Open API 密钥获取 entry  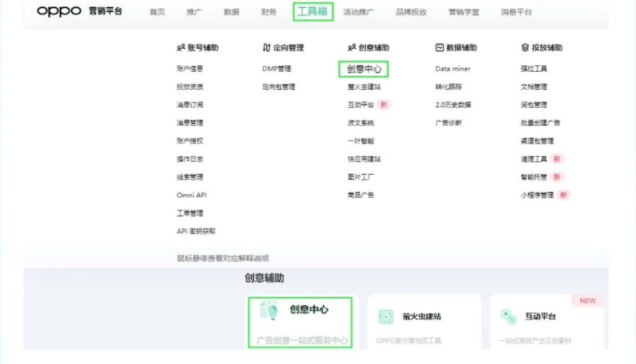click(x=196, y=231)
